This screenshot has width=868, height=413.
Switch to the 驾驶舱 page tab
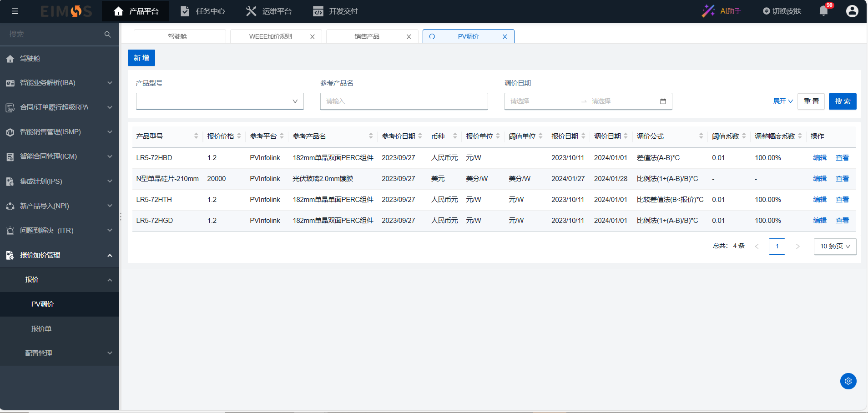[180, 36]
